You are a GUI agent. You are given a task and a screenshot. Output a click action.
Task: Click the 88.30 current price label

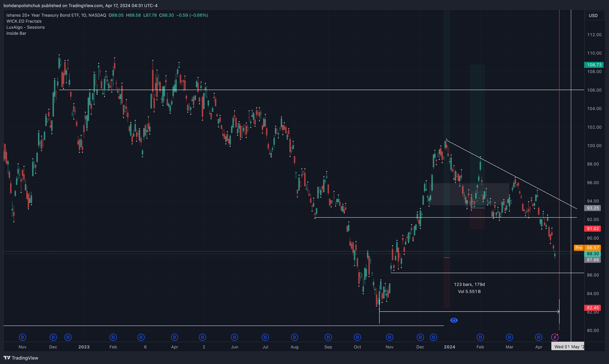[x=592, y=254]
